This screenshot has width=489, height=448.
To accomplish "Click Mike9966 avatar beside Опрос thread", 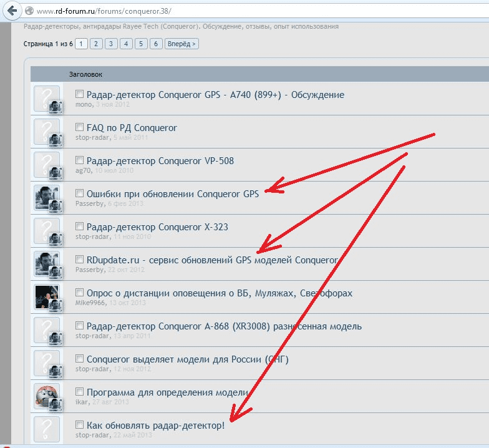I will (x=47, y=297).
